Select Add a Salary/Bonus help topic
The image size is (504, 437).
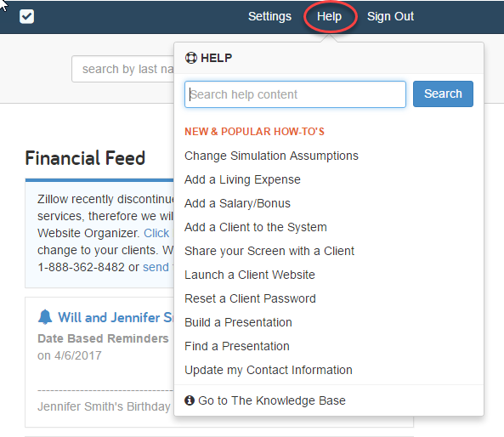point(237,203)
